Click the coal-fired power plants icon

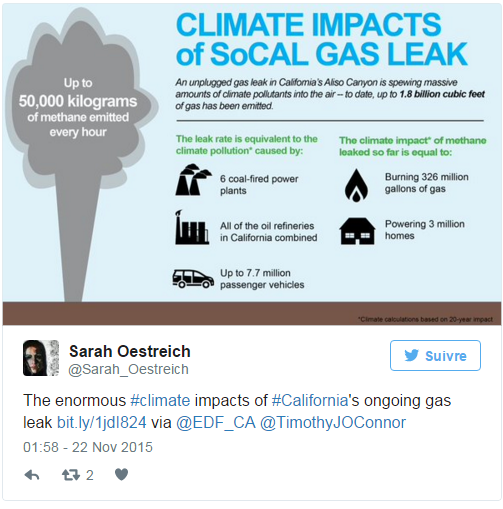point(193,180)
